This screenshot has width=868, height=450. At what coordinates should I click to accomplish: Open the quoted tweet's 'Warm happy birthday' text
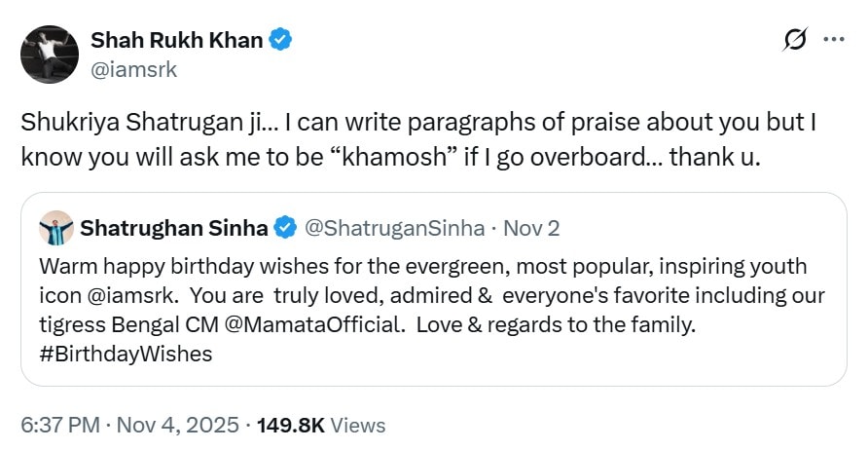coord(389,265)
